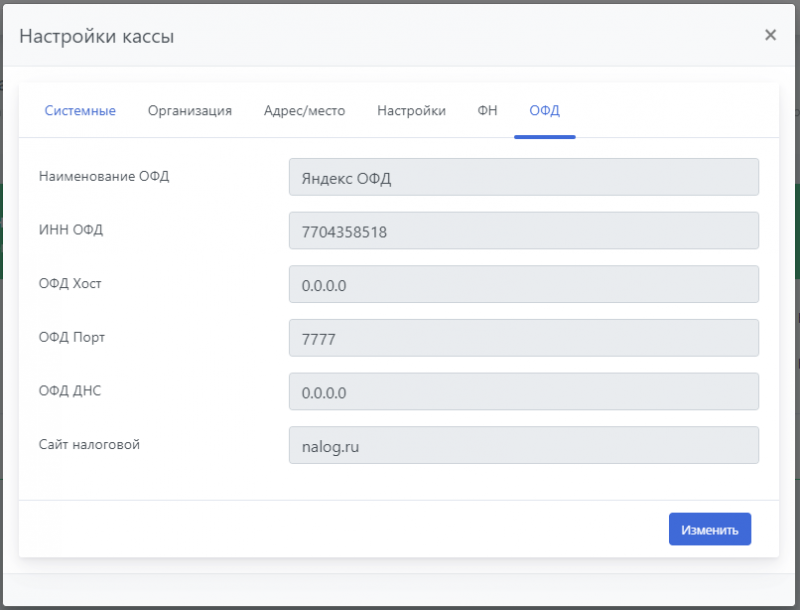Screen dimensions: 800x610
Task: Click the active ОФД tab
Action: pyautogui.click(x=545, y=111)
